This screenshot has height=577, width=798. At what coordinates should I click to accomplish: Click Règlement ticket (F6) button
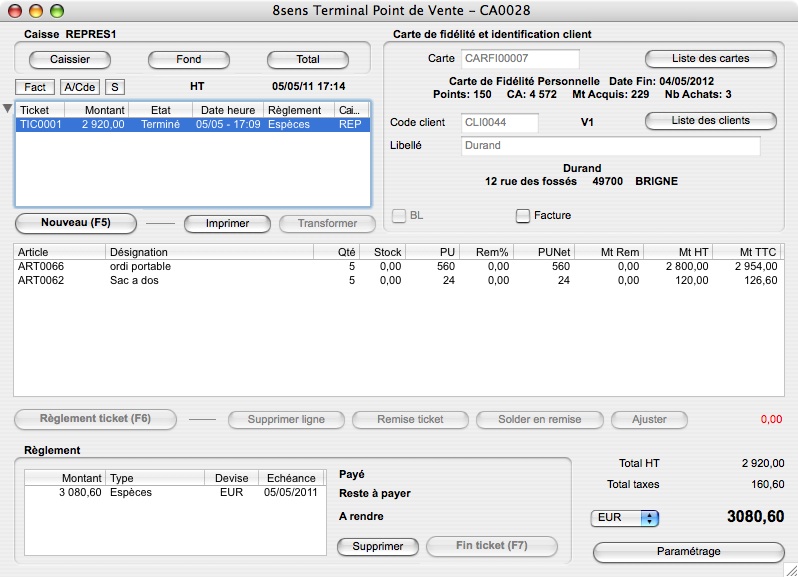[96, 419]
